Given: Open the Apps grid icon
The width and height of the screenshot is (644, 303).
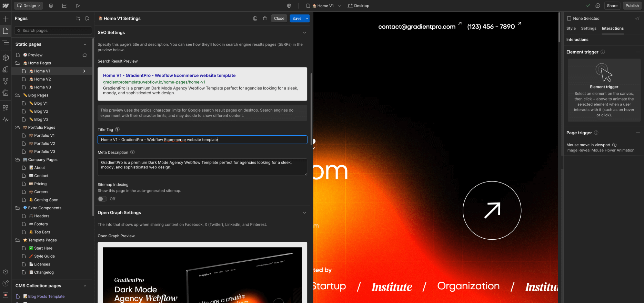Looking at the screenshot, I should click(6, 108).
